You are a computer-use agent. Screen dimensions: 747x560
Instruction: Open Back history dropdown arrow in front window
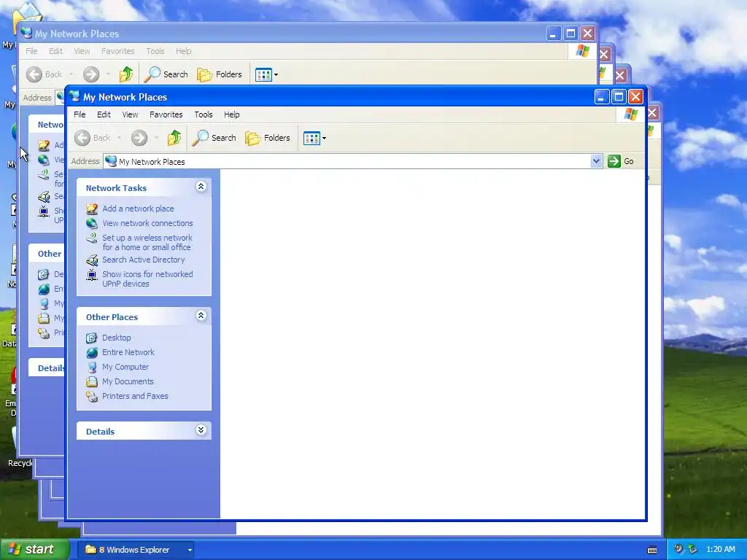pyautogui.click(x=119, y=138)
